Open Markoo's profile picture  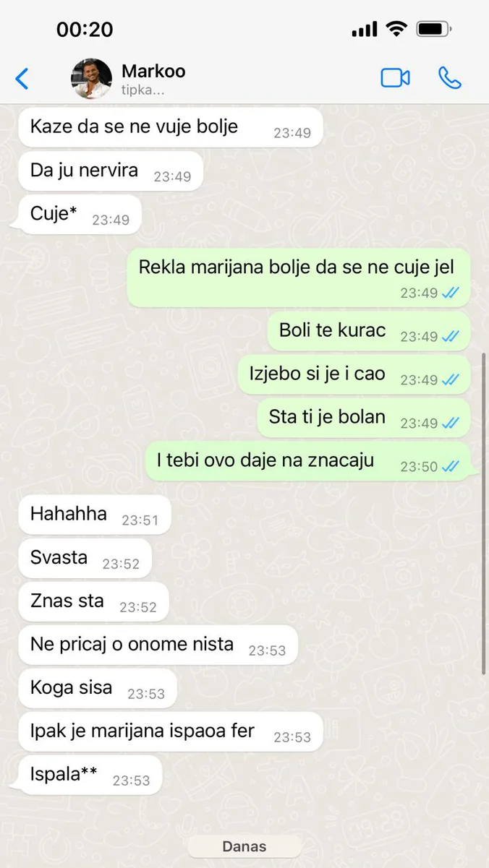pos(91,79)
